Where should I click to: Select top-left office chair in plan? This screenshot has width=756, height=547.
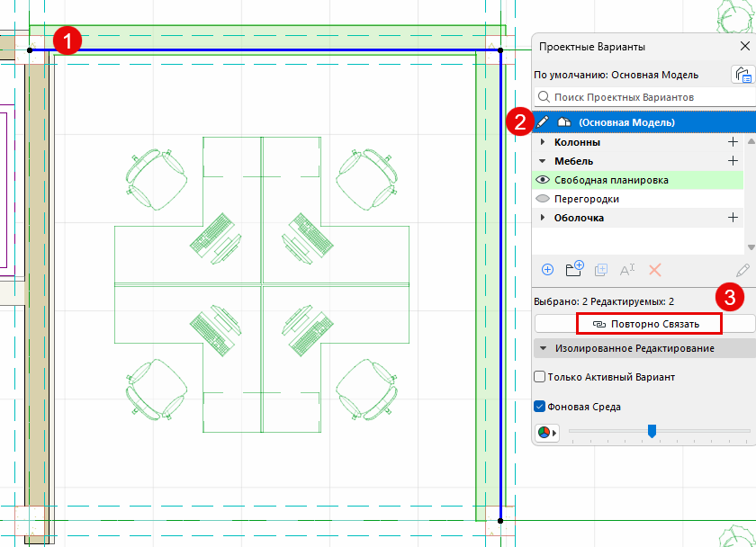(157, 179)
